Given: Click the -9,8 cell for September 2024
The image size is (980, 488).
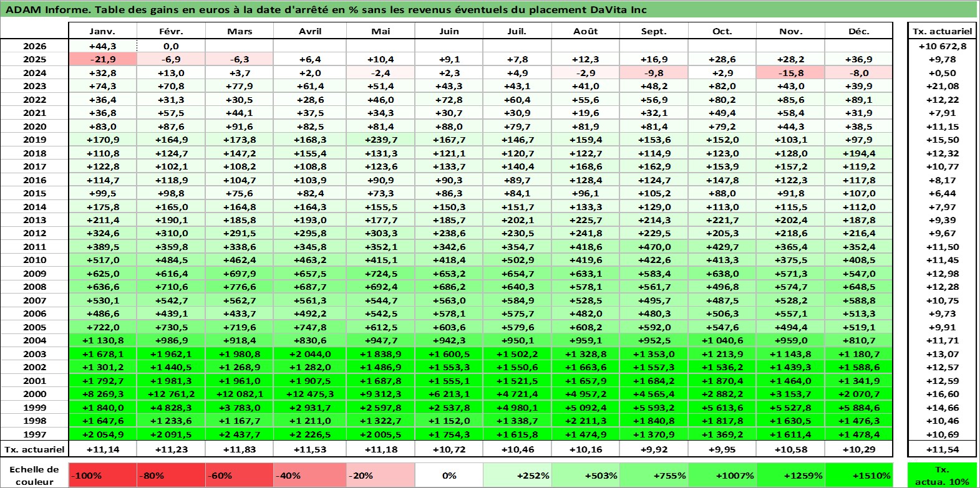Looking at the screenshot, I should [654, 73].
